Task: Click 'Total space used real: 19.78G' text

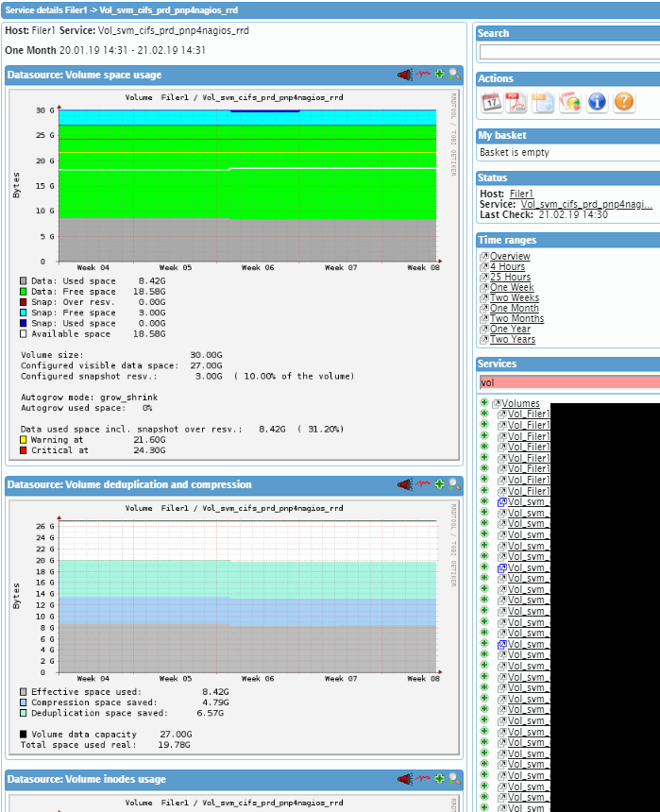Action: point(105,745)
